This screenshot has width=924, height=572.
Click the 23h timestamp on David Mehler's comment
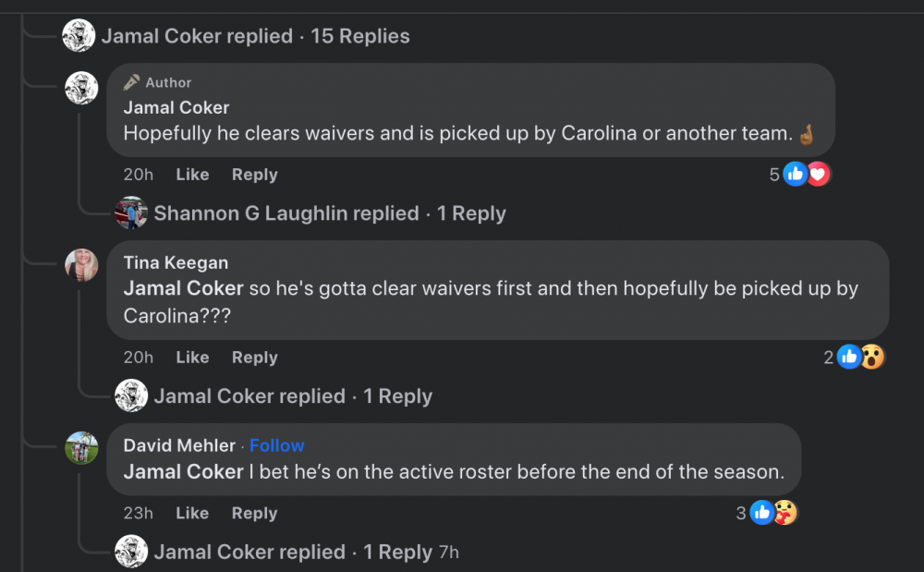tap(139, 513)
